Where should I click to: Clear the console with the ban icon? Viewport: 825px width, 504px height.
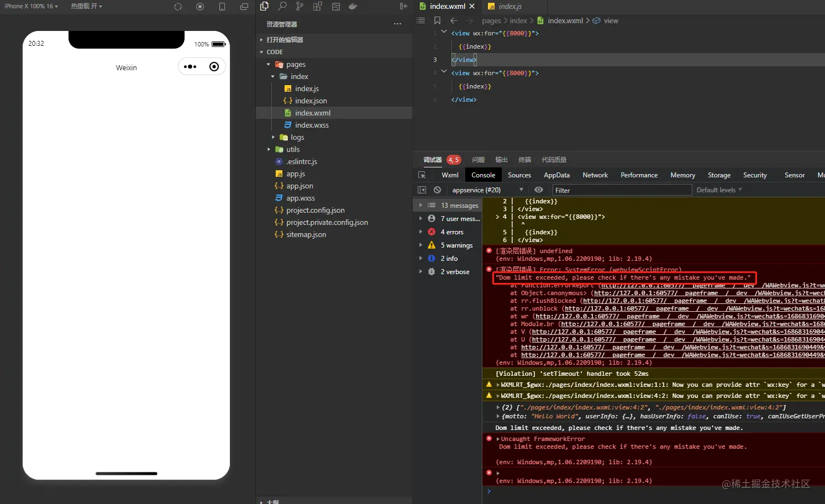(x=437, y=190)
